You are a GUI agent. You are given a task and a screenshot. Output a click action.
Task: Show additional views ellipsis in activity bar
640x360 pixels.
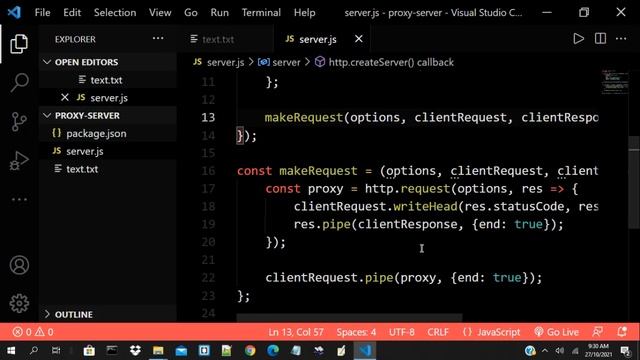[x=19, y=200]
